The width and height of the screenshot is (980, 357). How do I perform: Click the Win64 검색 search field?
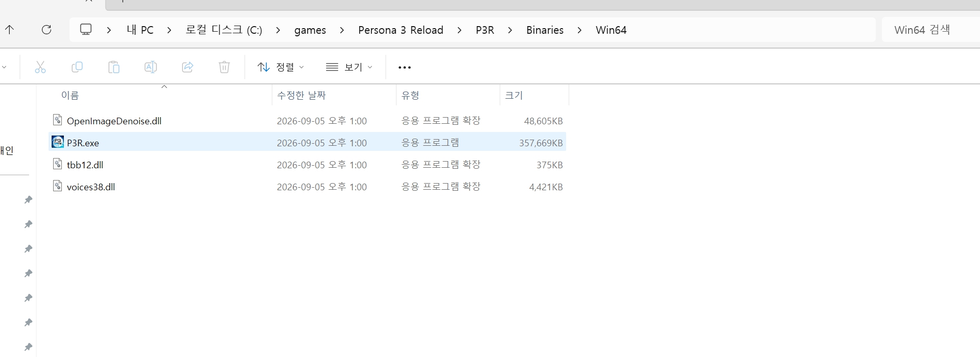click(931, 30)
